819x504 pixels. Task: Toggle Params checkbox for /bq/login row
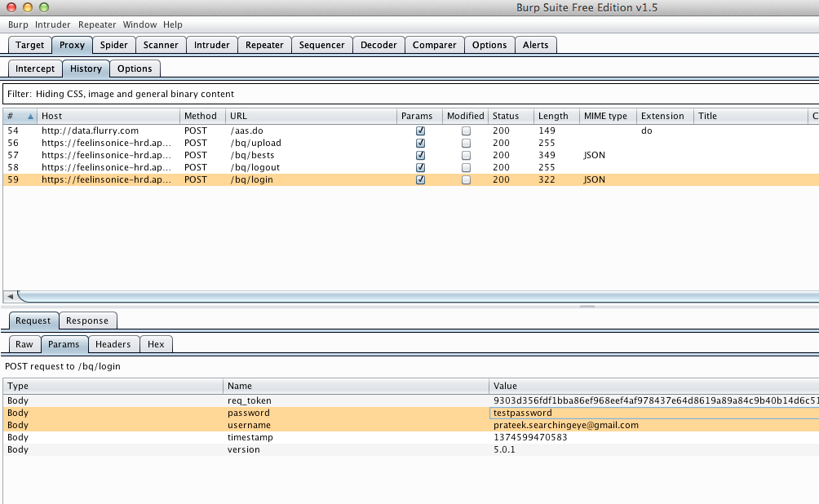pos(421,180)
